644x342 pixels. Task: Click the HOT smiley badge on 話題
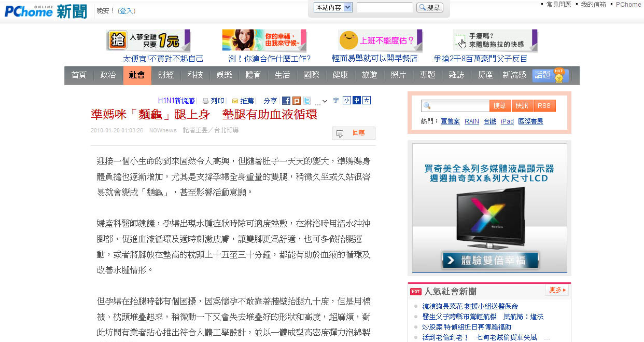(559, 75)
